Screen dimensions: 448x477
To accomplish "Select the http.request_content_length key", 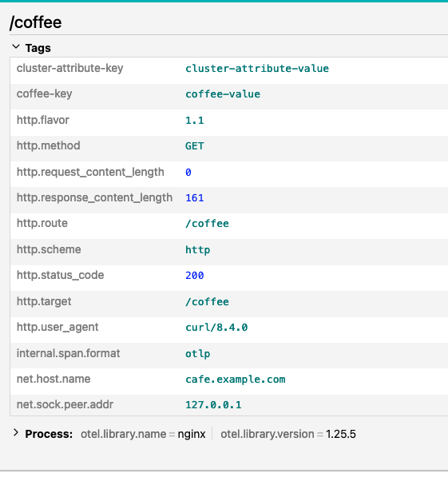I will pyautogui.click(x=90, y=172).
